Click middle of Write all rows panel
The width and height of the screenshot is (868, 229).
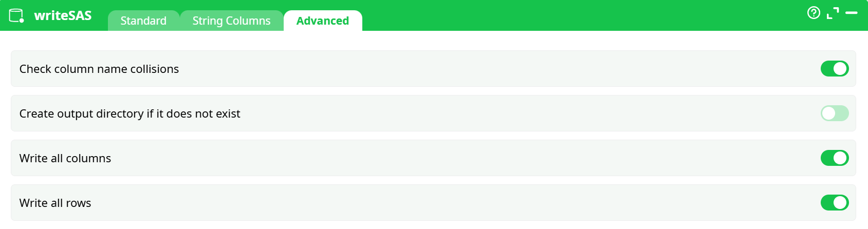(433, 203)
